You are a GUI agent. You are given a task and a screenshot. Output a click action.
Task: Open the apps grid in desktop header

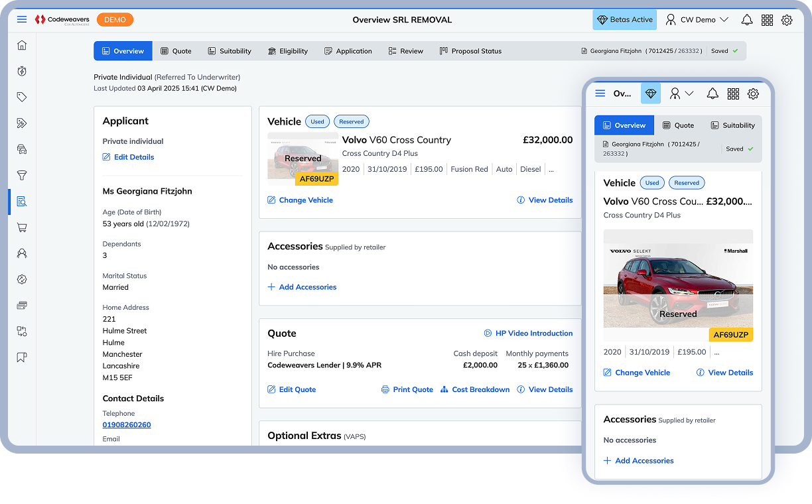(x=767, y=20)
